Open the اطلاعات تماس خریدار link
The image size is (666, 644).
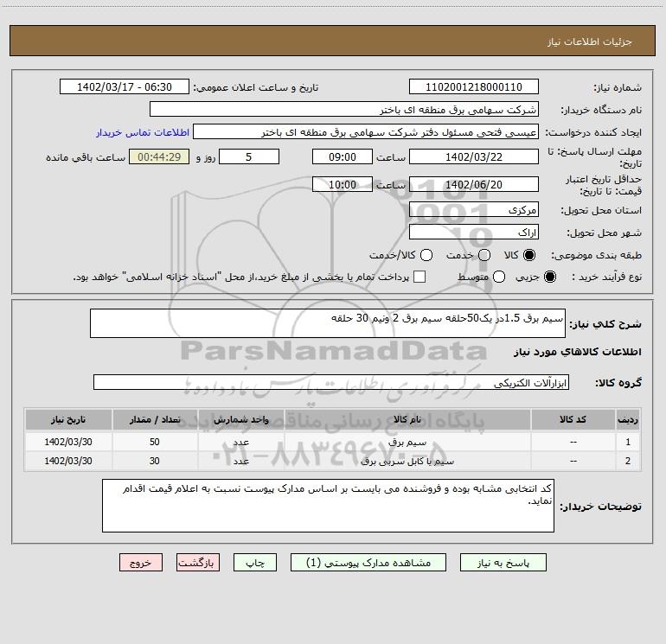pos(143,132)
